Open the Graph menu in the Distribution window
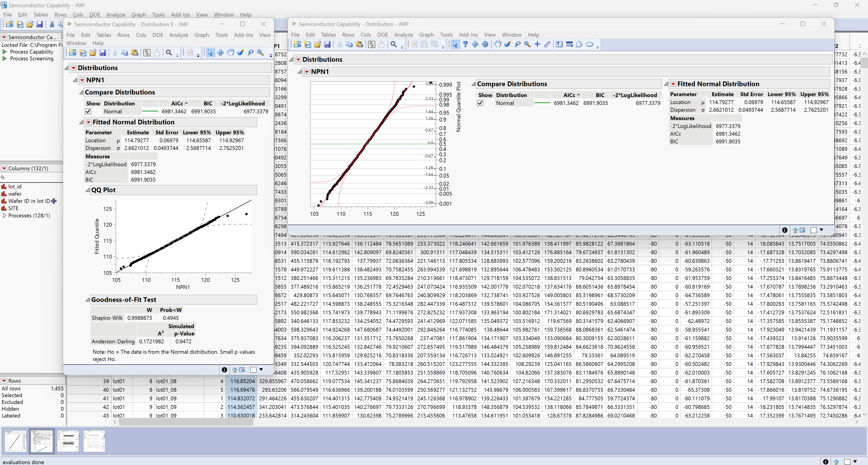The width and height of the screenshot is (868, 465). click(x=426, y=35)
